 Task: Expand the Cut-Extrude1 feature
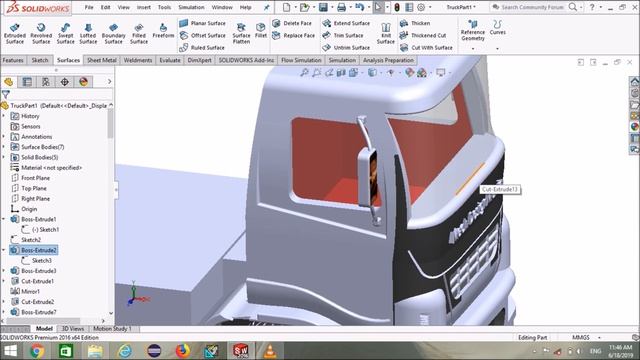click(4, 281)
